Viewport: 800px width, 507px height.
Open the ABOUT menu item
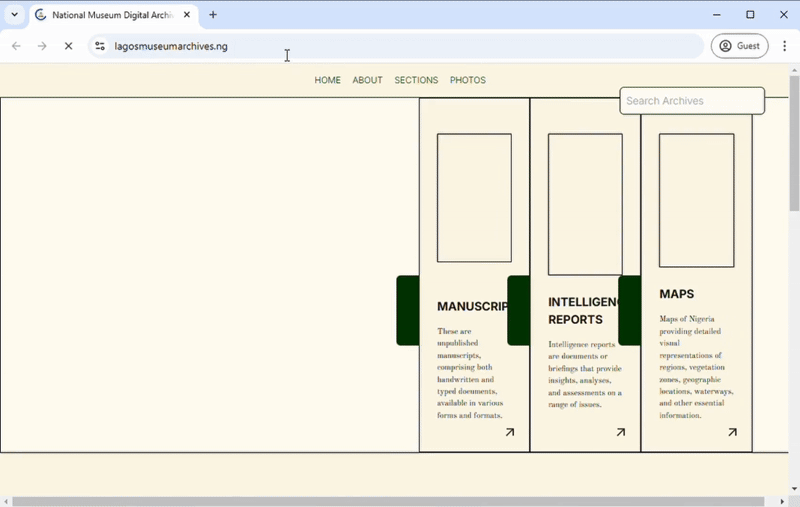click(367, 80)
